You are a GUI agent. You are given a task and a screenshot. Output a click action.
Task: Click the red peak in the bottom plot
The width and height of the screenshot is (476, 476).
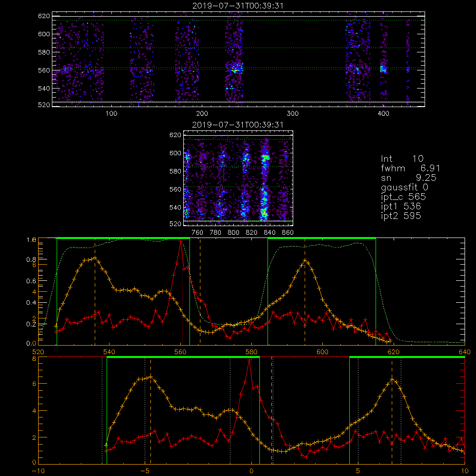(x=249, y=360)
